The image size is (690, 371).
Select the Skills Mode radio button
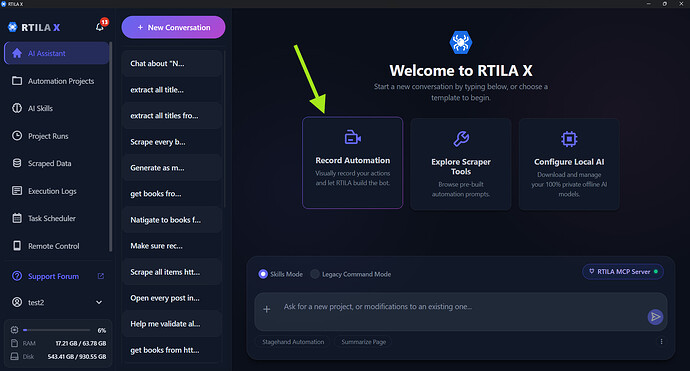click(x=263, y=274)
